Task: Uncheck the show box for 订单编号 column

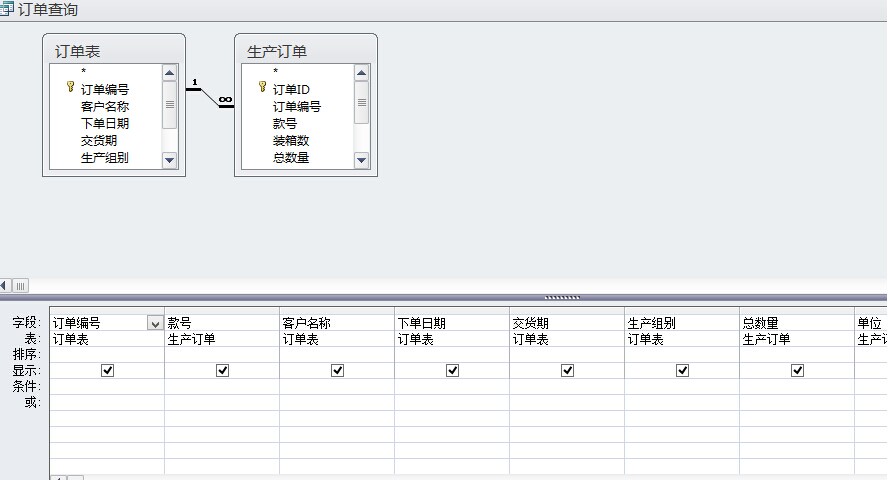Action: pos(108,370)
